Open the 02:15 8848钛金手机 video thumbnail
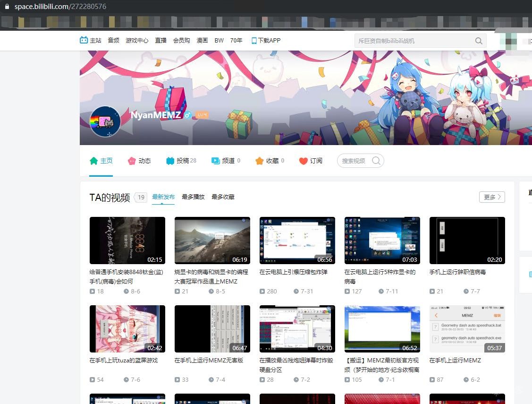 pyautogui.click(x=127, y=241)
